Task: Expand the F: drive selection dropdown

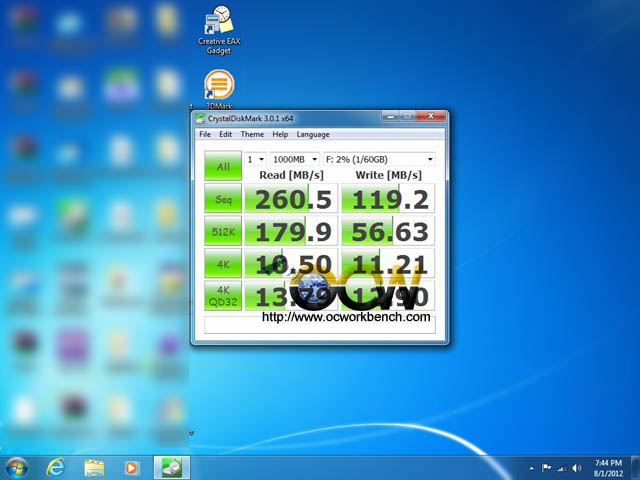Action: (379, 159)
